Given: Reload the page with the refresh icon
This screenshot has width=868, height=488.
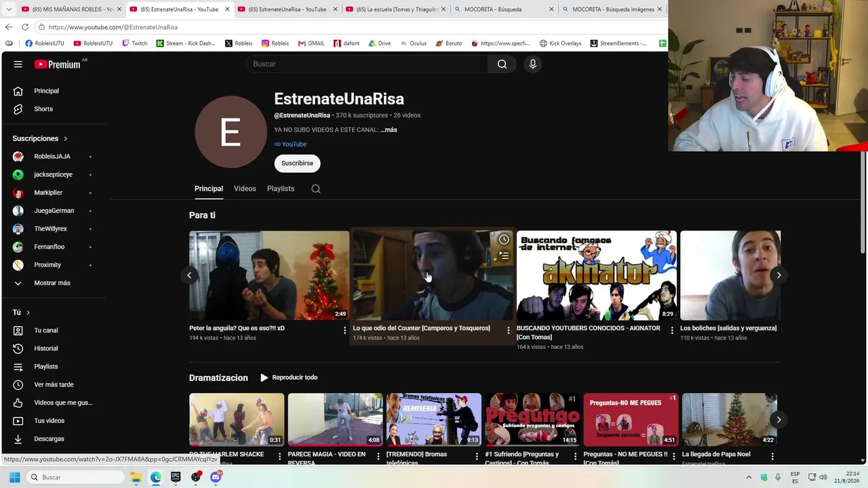Looking at the screenshot, I should coord(25,27).
